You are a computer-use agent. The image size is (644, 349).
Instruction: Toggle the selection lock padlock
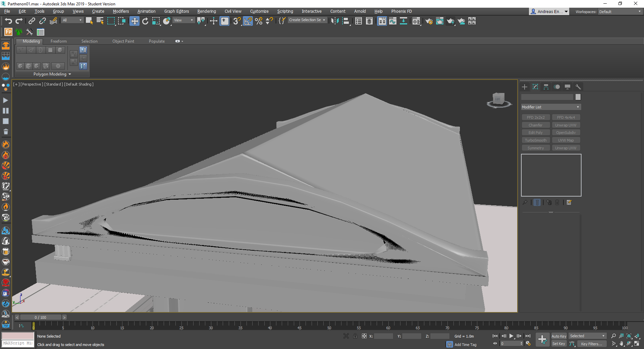pos(355,336)
